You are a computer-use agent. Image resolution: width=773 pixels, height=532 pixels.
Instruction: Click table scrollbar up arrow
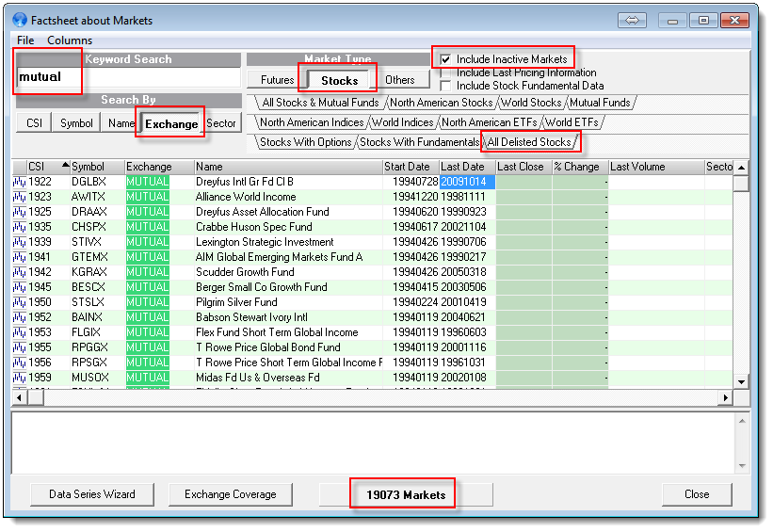tap(741, 168)
